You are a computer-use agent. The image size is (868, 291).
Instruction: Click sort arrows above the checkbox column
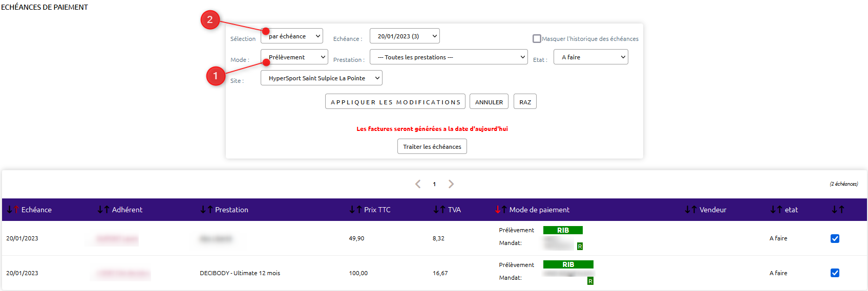point(838,210)
